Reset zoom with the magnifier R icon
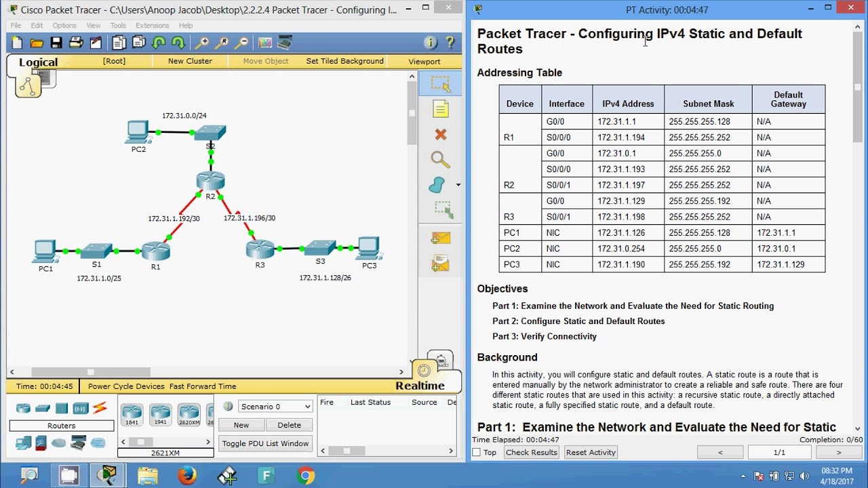The width and height of the screenshot is (868, 488). tap(222, 43)
